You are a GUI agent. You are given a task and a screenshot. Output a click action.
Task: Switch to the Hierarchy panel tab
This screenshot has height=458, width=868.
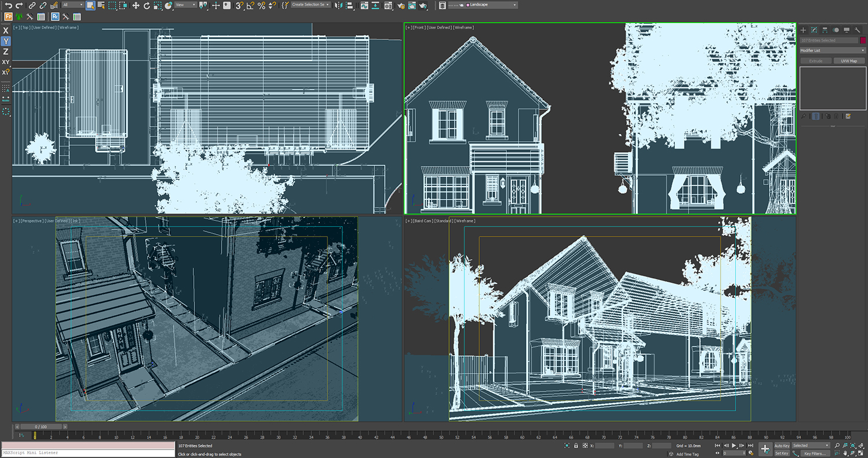click(x=825, y=30)
